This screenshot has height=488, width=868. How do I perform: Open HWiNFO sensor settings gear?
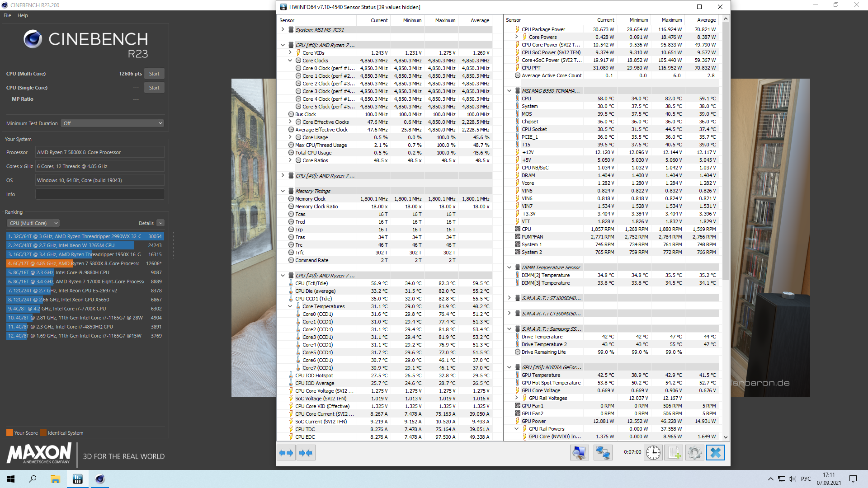click(695, 453)
